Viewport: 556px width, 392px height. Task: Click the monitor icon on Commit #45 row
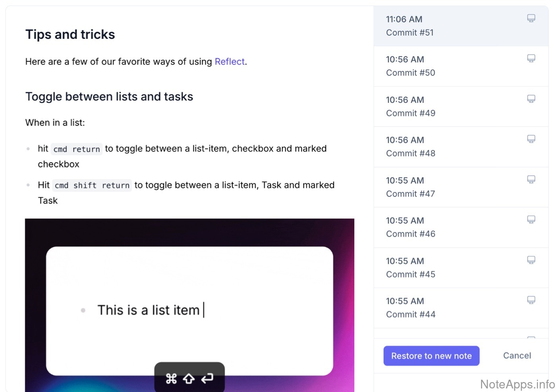point(531,260)
